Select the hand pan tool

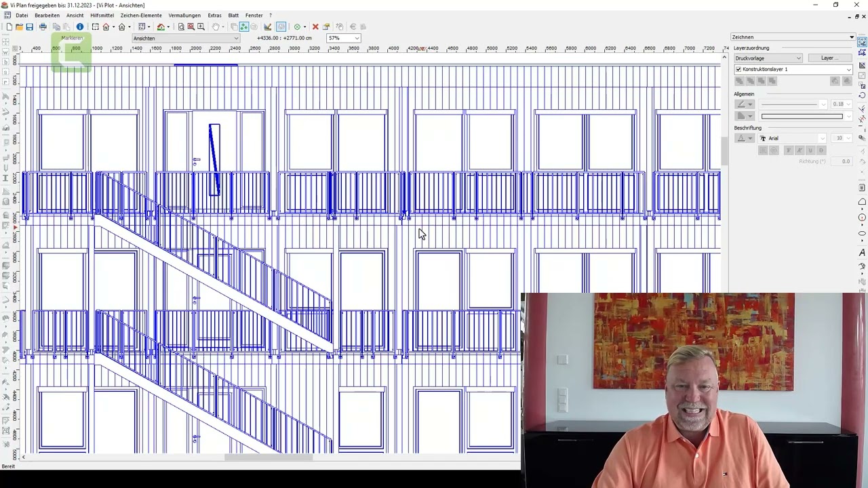(x=216, y=27)
